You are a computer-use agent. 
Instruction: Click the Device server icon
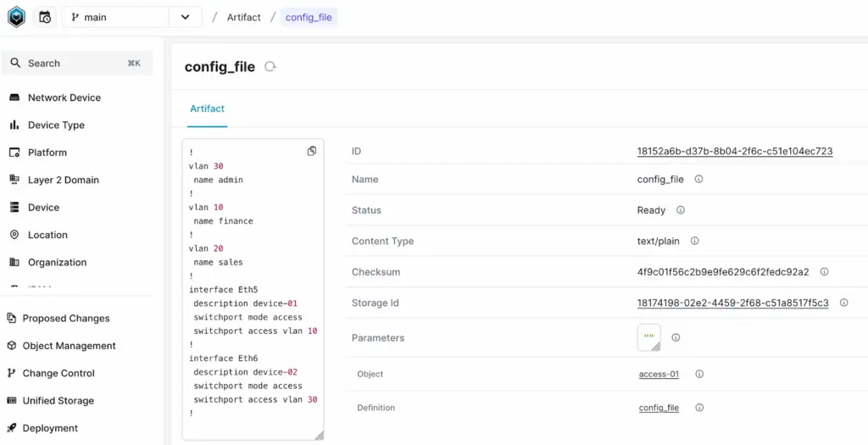[14, 207]
